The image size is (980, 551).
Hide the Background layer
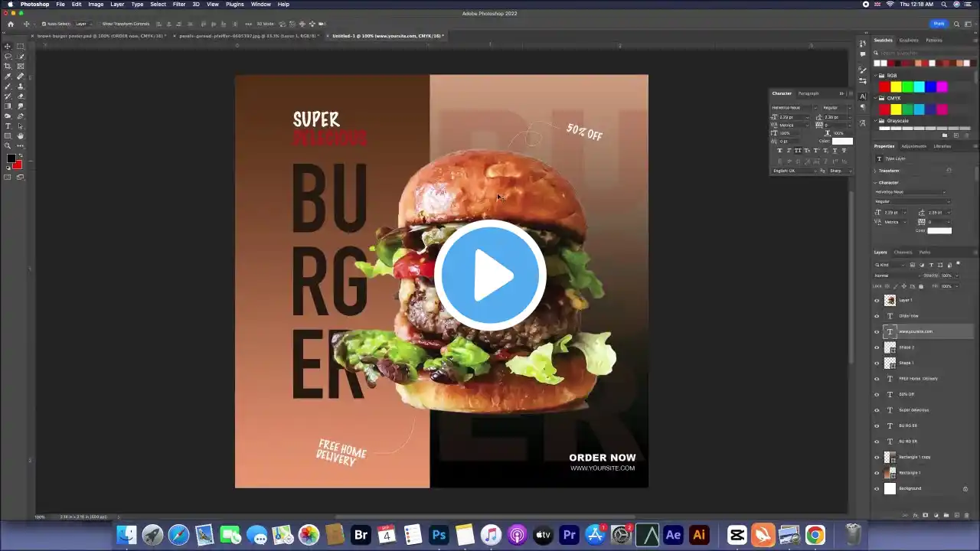click(x=877, y=488)
